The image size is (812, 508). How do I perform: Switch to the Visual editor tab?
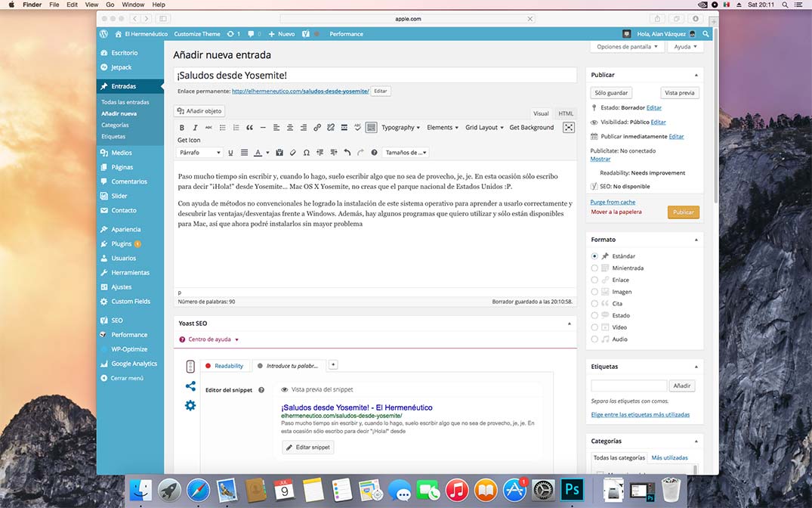pyautogui.click(x=541, y=113)
